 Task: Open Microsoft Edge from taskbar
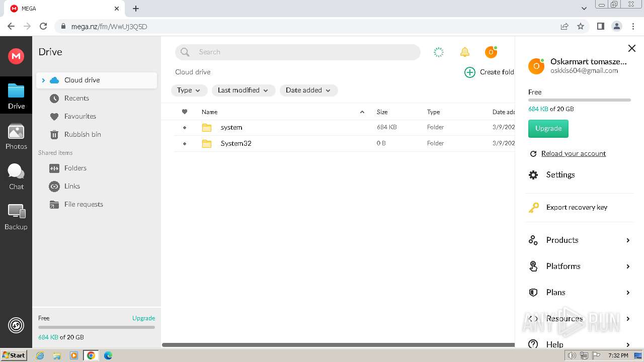[x=108, y=355]
